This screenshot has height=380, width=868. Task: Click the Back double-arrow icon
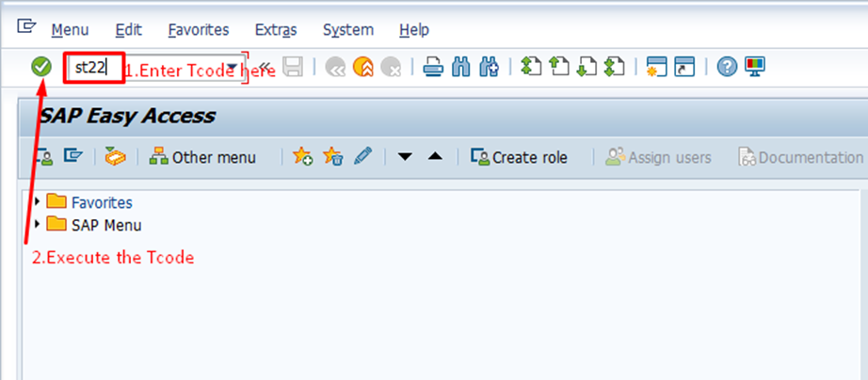click(335, 68)
